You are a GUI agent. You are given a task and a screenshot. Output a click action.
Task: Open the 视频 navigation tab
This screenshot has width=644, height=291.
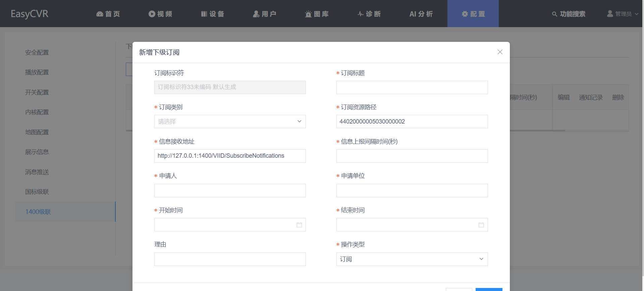coord(160,14)
